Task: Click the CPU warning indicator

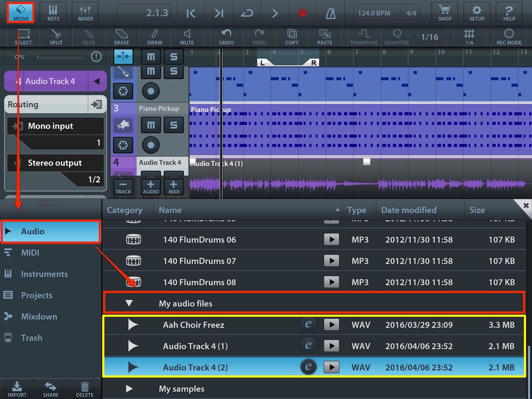Action: (96, 57)
